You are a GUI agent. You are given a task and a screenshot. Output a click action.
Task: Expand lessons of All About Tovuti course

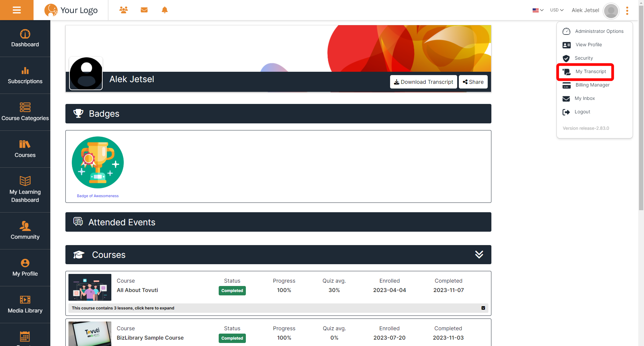pyautogui.click(x=278, y=308)
